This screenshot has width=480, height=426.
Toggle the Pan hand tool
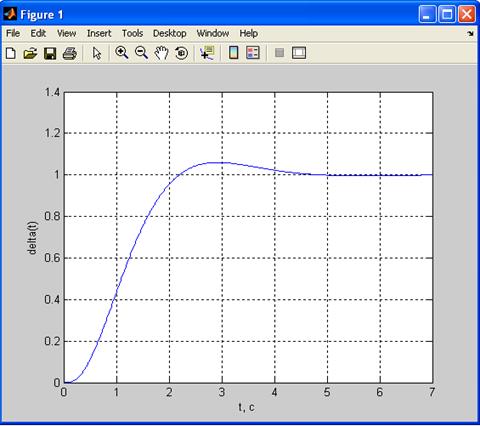tap(162, 53)
